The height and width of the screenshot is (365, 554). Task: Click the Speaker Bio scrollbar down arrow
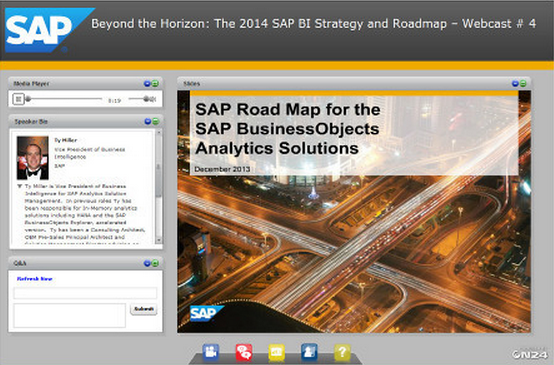click(x=159, y=240)
